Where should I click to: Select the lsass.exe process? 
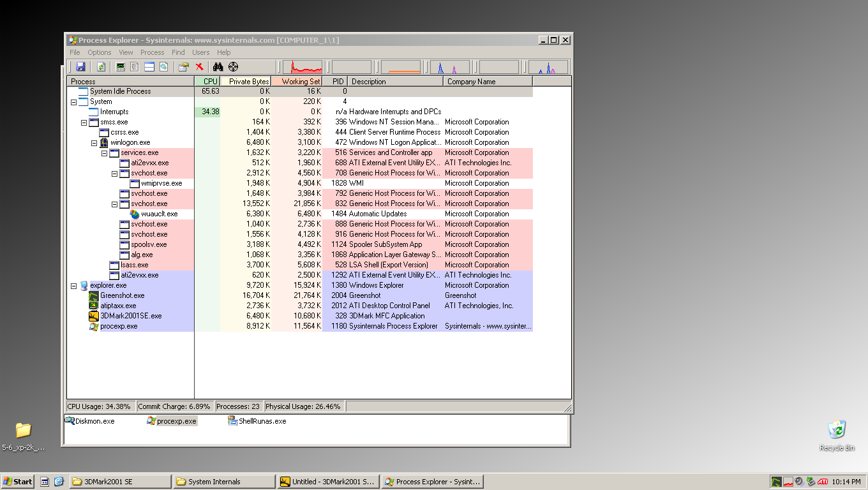[x=300, y=265]
